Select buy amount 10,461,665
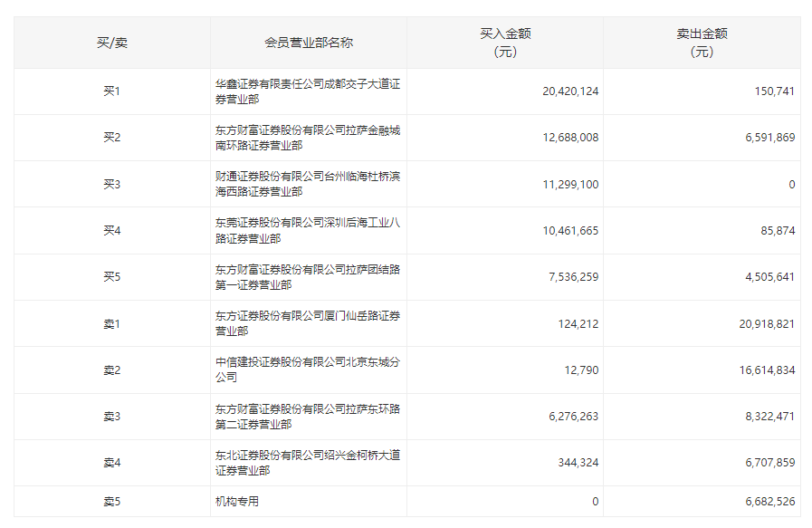Image resolution: width=812 pixels, height=528 pixels. coord(570,230)
